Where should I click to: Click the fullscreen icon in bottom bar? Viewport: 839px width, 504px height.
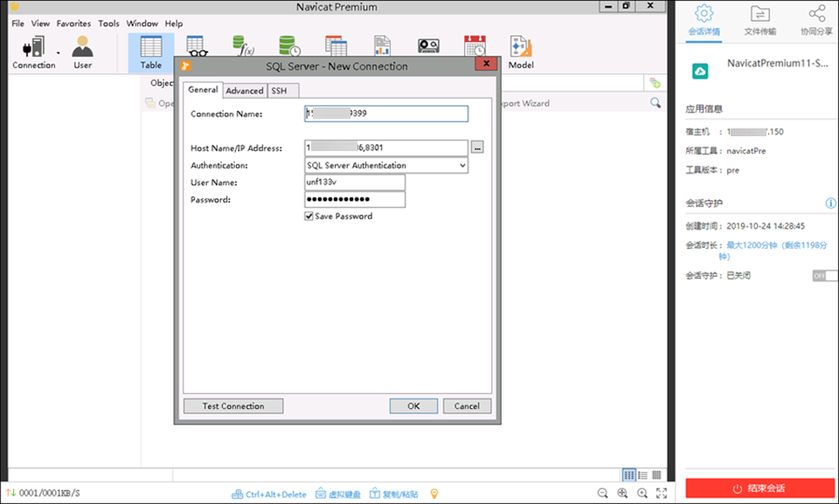pos(662,494)
